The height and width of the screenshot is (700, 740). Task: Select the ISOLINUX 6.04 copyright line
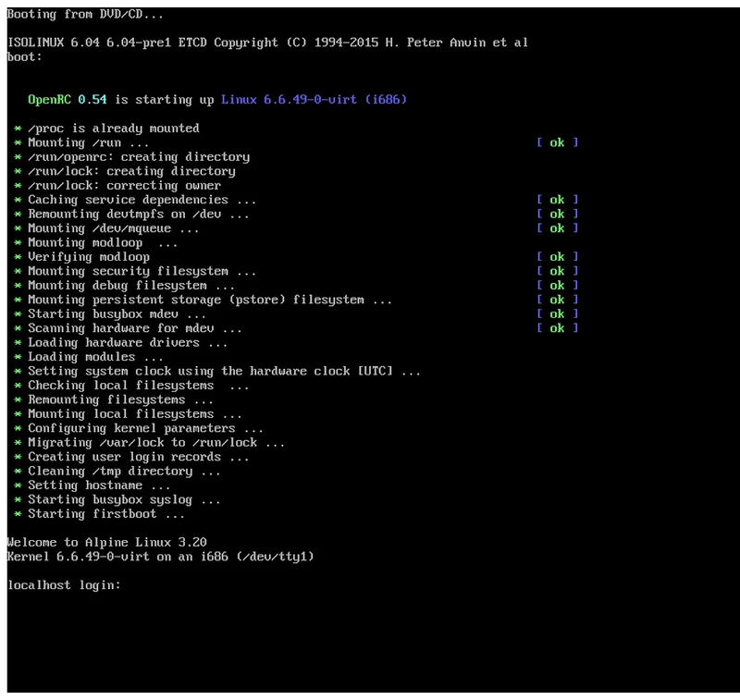267,43
